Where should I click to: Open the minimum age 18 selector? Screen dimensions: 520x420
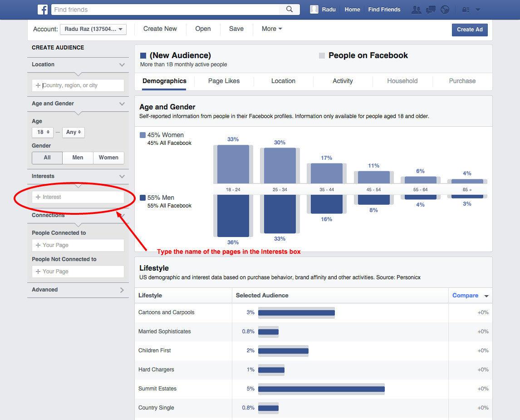(43, 132)
